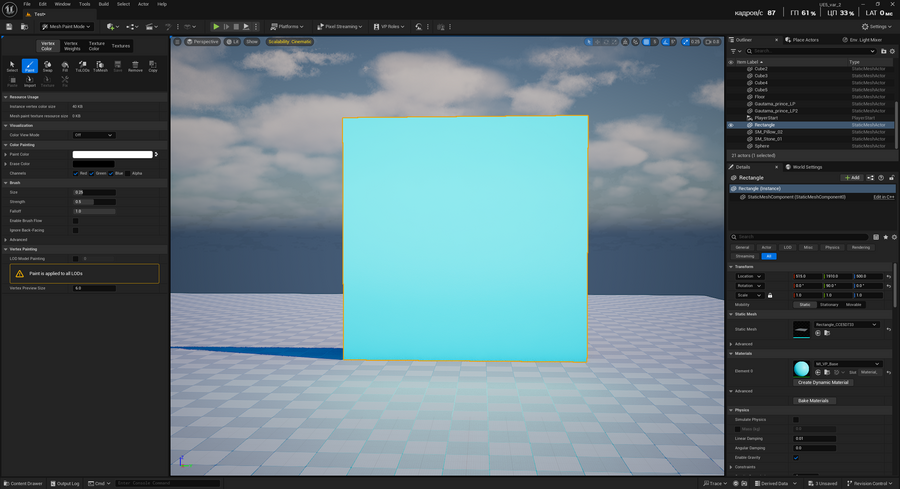Switch to the Vertex Weights tab
900x489 pixels.
click(x=72, y=45)
